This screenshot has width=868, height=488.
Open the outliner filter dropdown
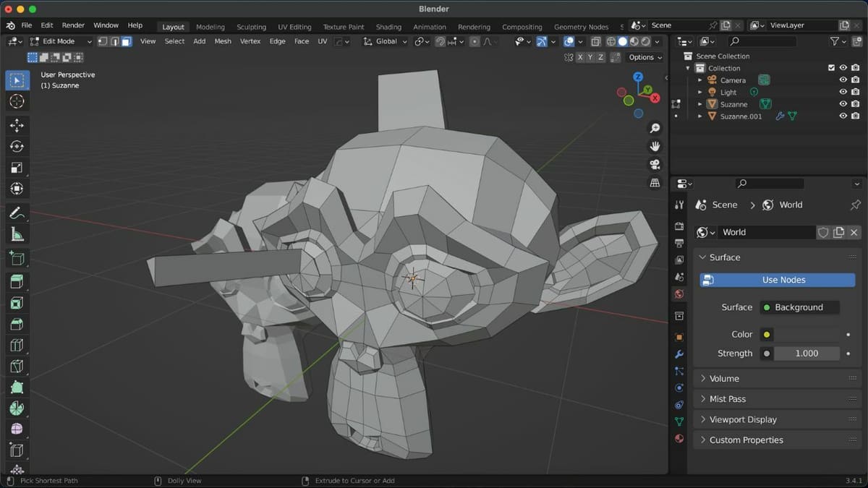pyautogui.click(x=838, y=41)
